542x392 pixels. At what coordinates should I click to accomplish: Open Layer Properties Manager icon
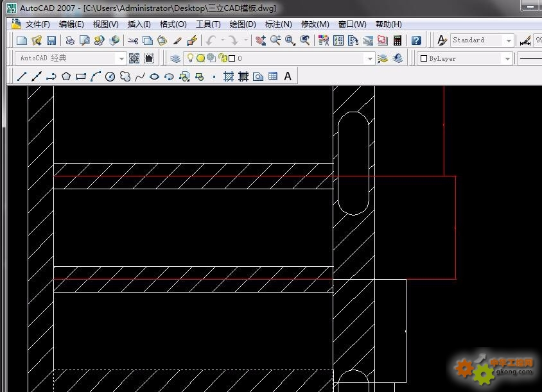coord(175,58)
